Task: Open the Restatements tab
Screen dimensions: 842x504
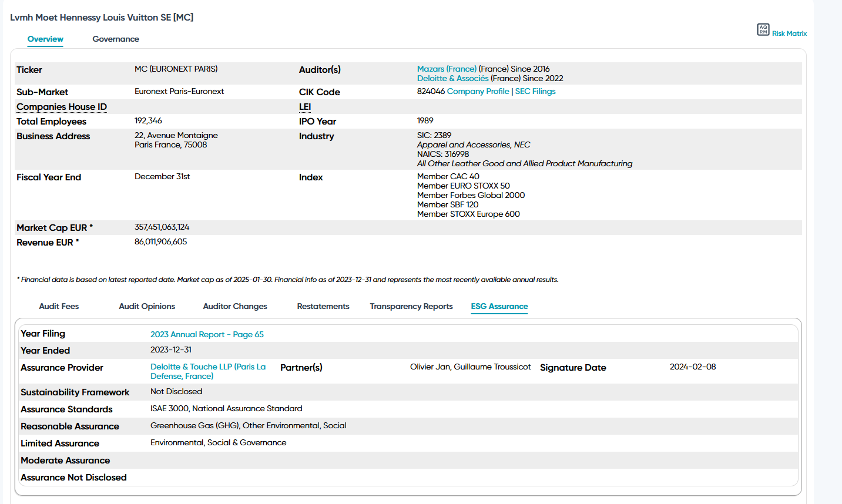Action: pos(323,306)
